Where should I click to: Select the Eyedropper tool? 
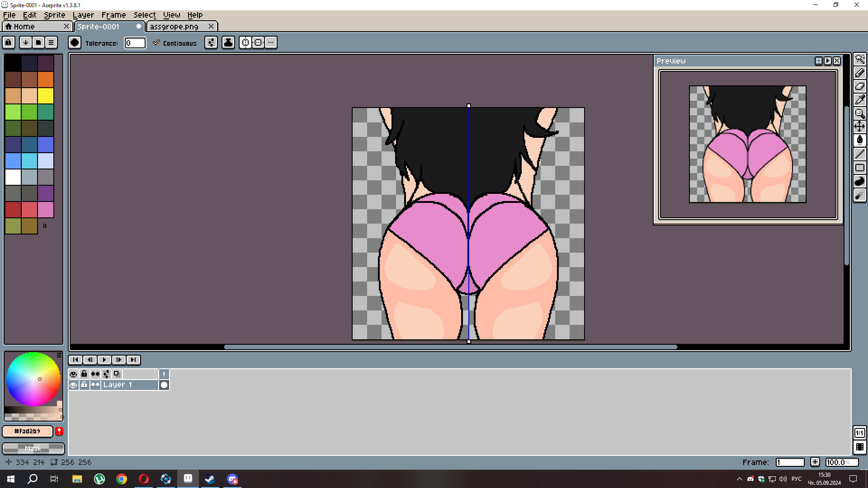pos(859,100)
